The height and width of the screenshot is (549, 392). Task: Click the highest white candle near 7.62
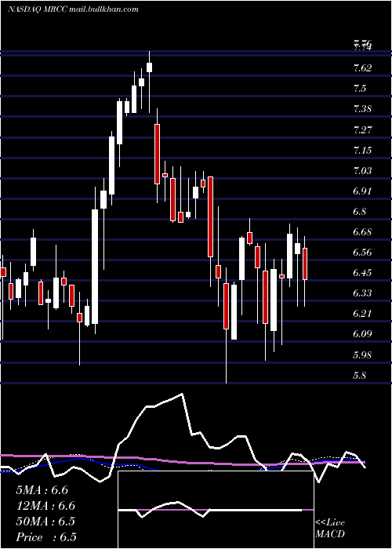click(150, 67)
